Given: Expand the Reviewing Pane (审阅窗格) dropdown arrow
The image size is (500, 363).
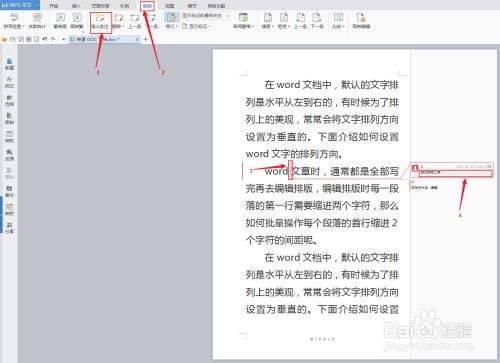Looking at the screenshot, I should (253, 26).
